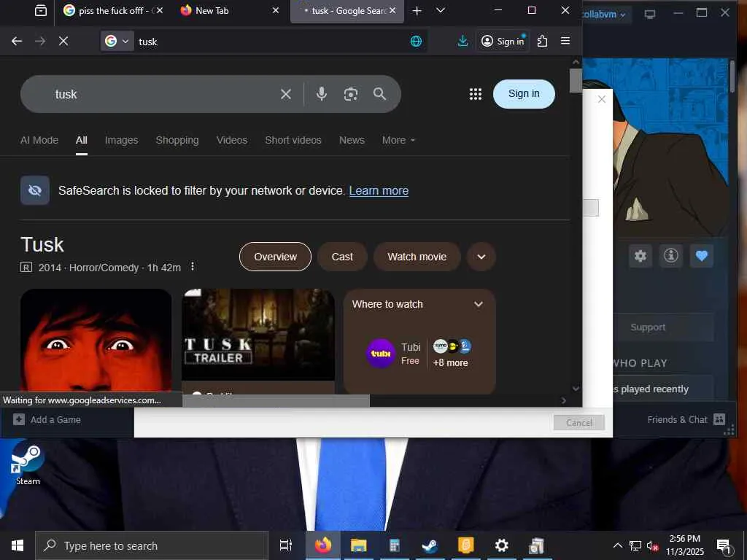Open Google apps grid
The height and width of the screenshot is (560, 747).
(476, 94)
